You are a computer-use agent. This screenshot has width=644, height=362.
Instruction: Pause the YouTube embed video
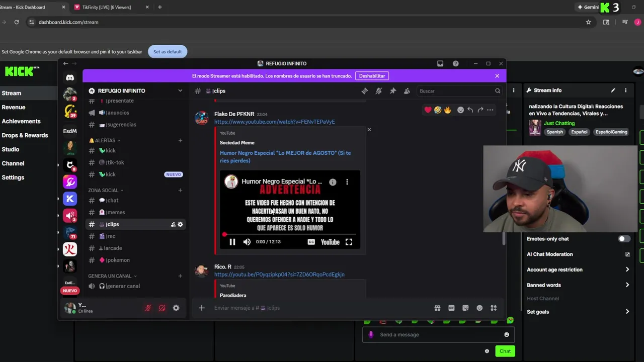[232, 242]
